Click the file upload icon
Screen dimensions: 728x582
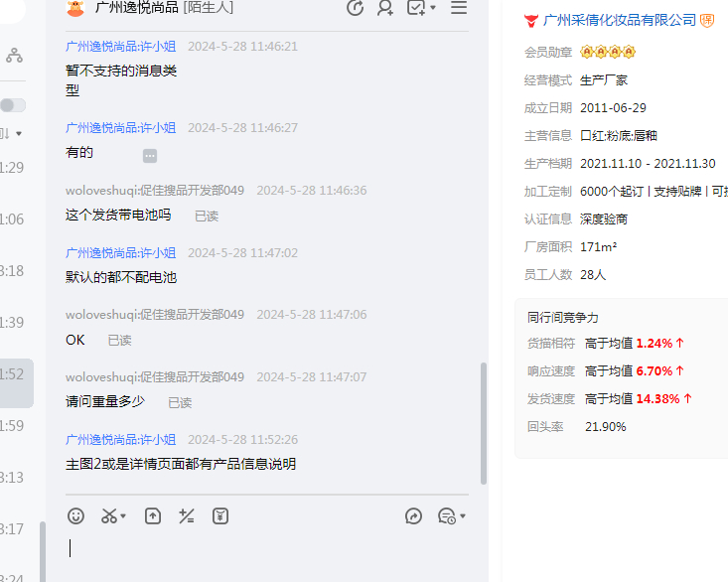(x=152, y=515)
